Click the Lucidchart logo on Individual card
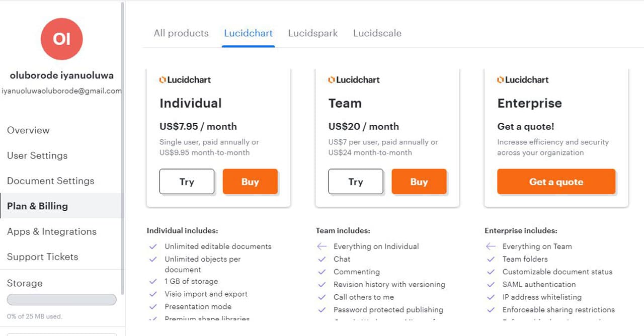Image resolution: width=644 pixels, height=336 pixels. [185, 79]
